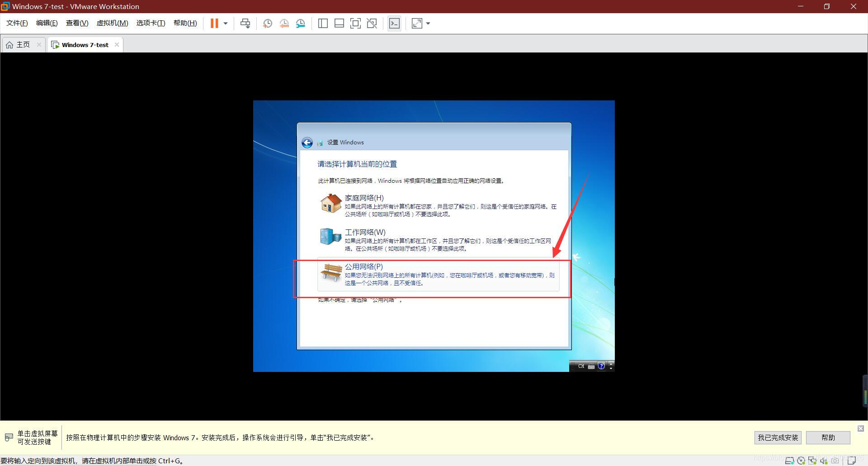Click the message log note icon
Screen dimensions: 868x466
click(x=851, y=461)
